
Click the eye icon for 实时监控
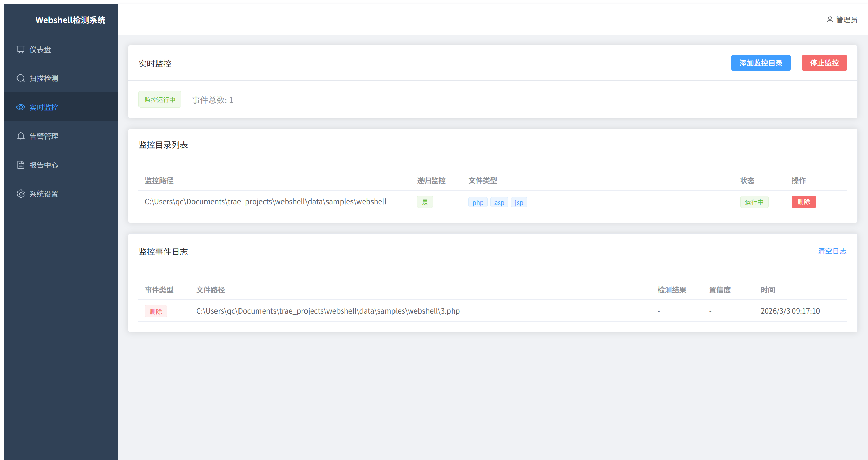(x=21, y=107)
